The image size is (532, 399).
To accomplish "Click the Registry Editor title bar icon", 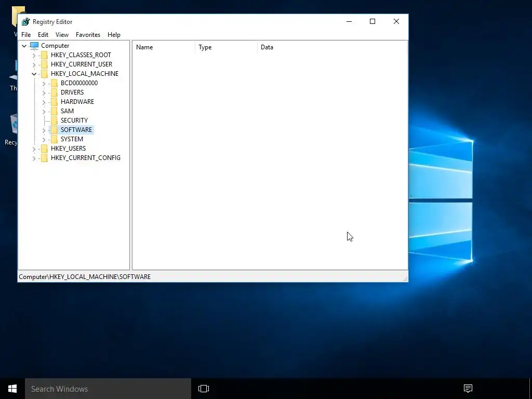I will click(x=26, y=22).
